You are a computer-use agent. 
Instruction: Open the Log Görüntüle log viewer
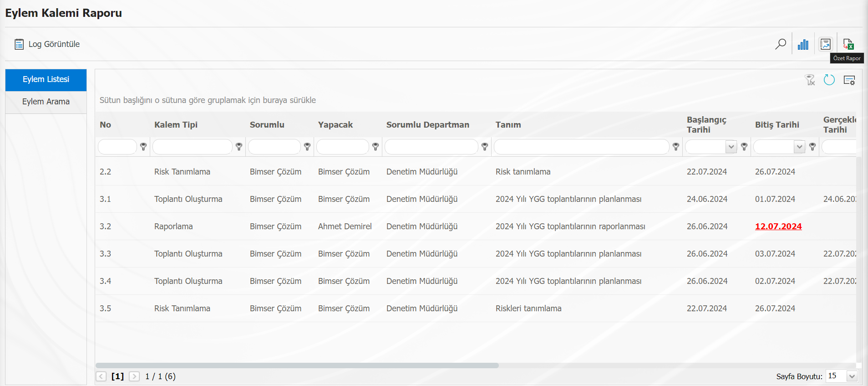[x=47, y=44]
